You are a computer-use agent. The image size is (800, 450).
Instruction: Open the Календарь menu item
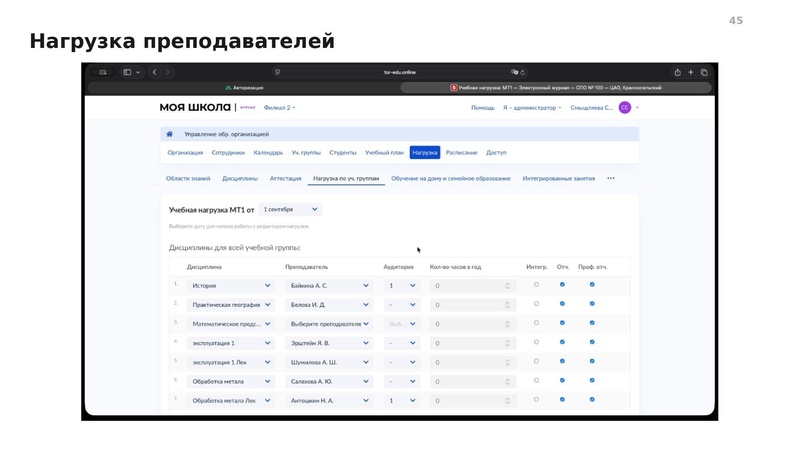(x=268, y=153)
